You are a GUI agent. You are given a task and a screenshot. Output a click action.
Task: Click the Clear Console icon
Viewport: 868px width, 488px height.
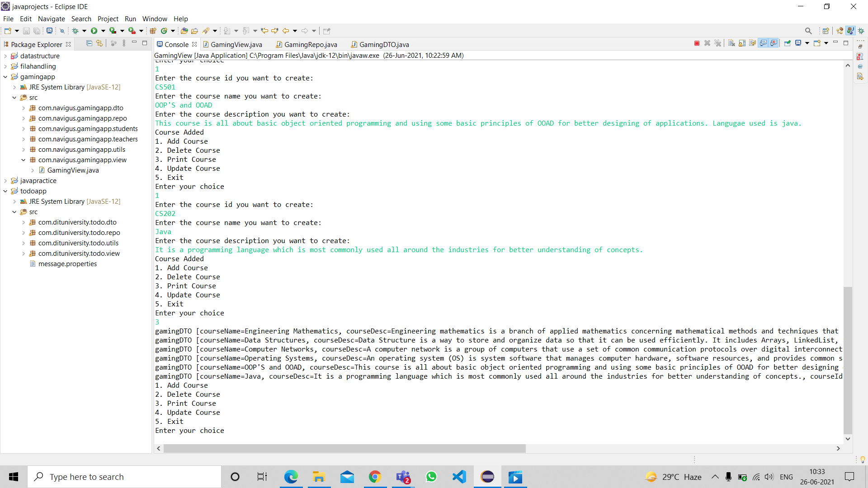coord(731,43)
